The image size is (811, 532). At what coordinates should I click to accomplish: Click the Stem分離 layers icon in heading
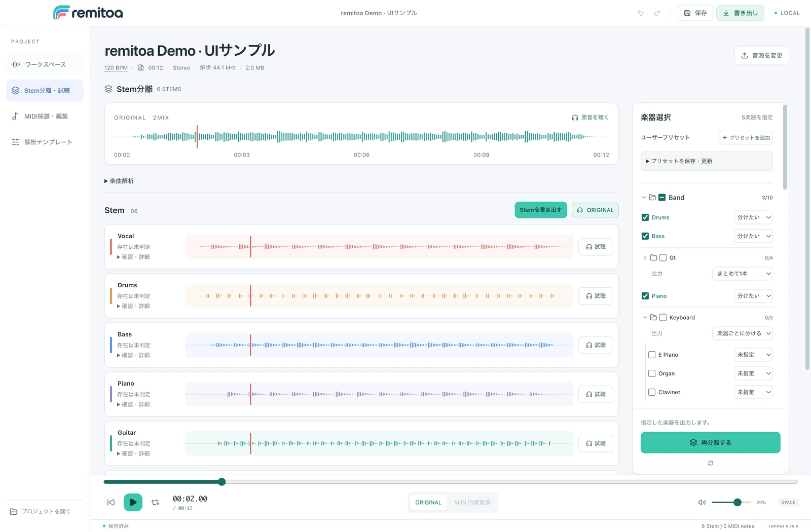click(108, 89)
